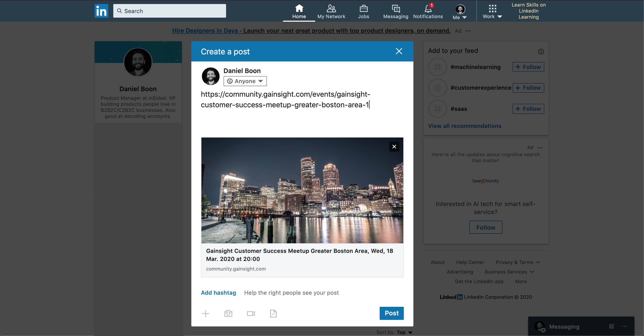Expand the Privacy & Terms footer menu
This screenshot has width=644, height=336.
518,262
